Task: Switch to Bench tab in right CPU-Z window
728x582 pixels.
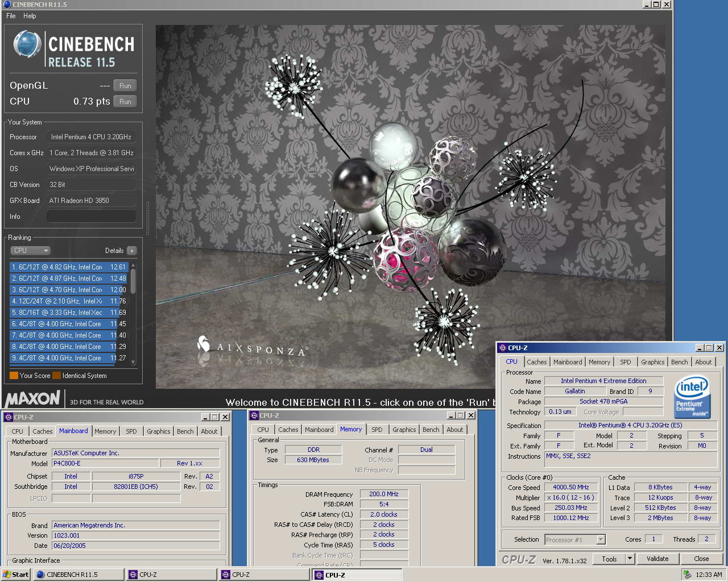Action: (x=679, y=362)
